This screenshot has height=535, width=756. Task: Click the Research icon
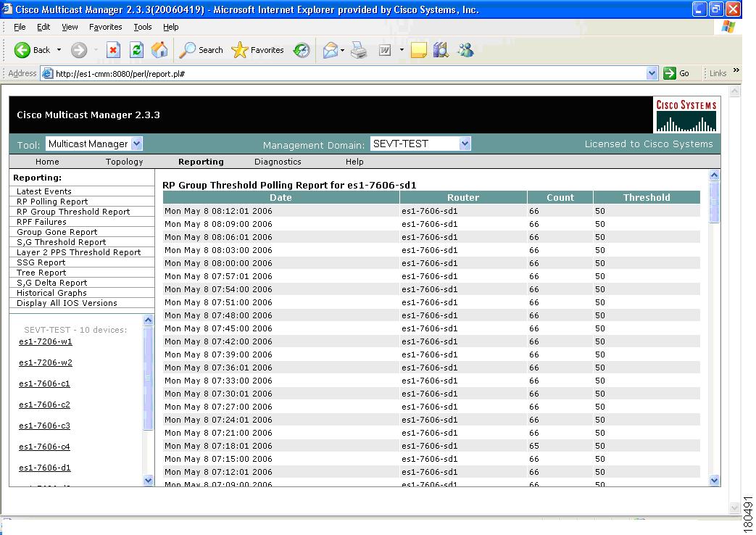pyautogui.click(x=441, y=50)
